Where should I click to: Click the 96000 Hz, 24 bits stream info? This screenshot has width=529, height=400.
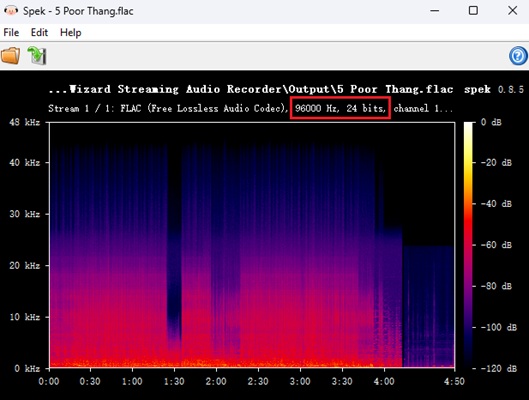coord(340,108)
